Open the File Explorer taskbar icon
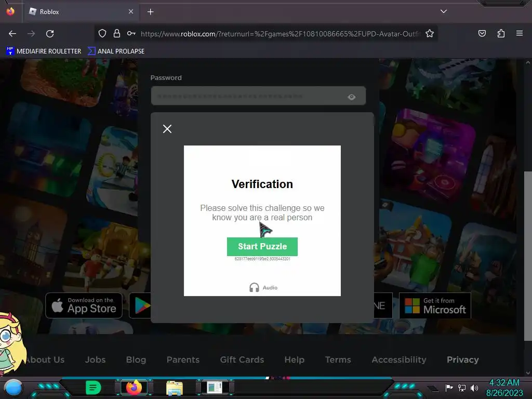532x399 pixels. [175, 388]
